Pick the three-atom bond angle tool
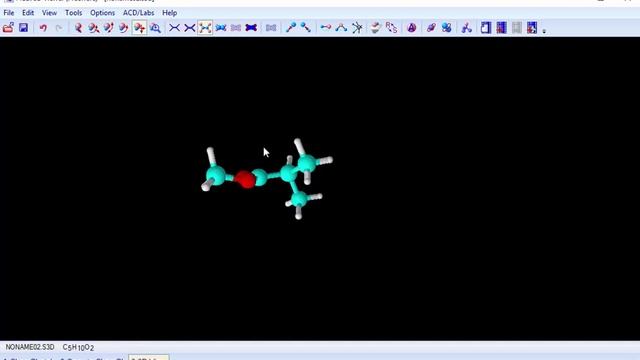The width and height of the screenshot is (640, 360). pyautogui.click(x=341, y=28)
